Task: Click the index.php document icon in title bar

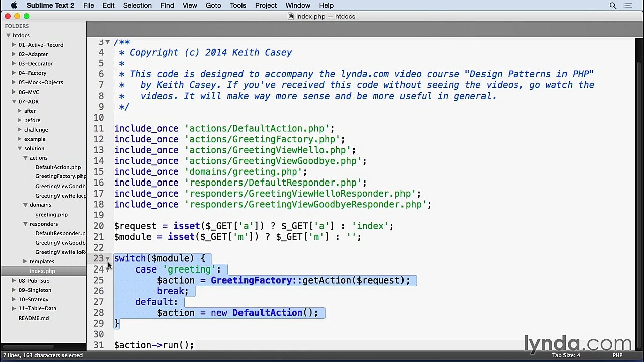Action: coord(291,16)
